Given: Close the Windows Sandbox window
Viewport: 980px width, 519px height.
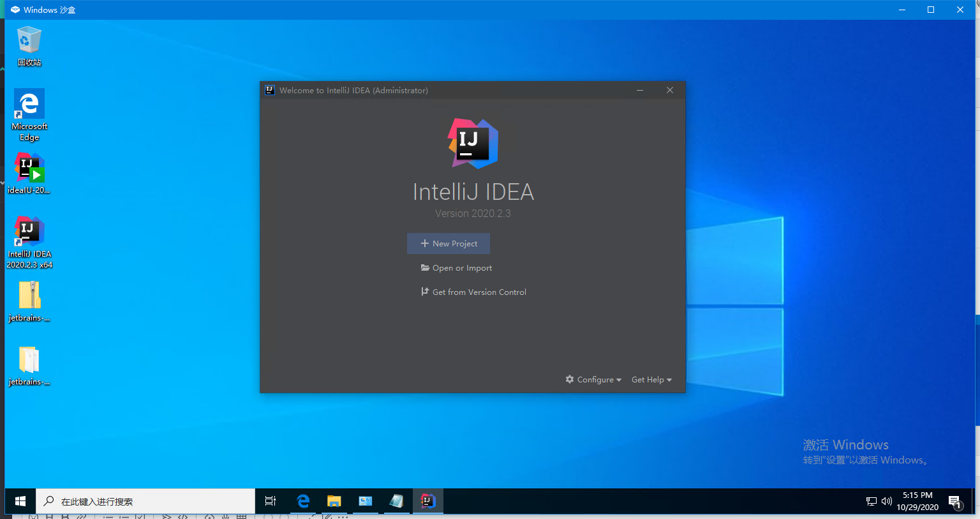Looking at the screenshot, I should [960, 10].
